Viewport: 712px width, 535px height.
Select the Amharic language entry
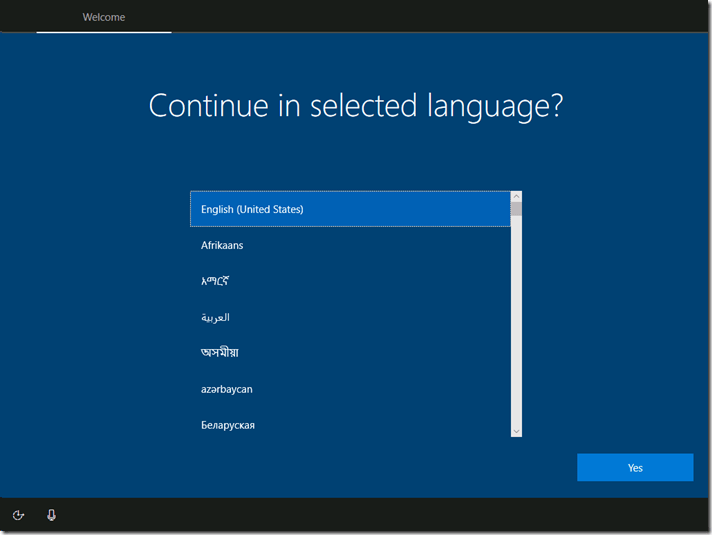click(350, 281)
